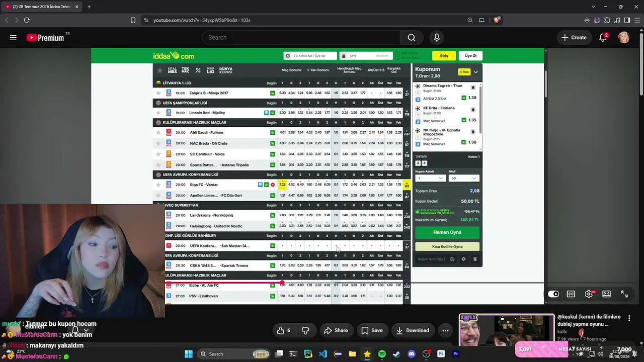Star the SC Cambuur - Volos match
644x362 pixels.
158,154
